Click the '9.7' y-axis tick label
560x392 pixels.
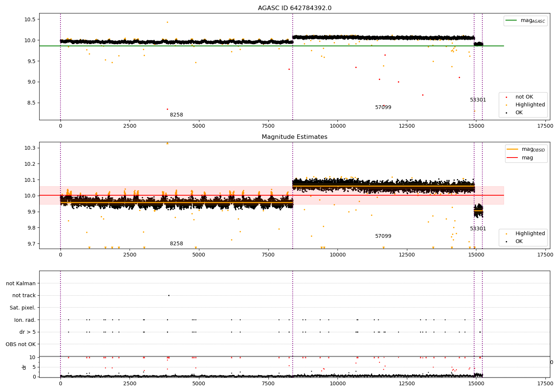click(x=31, y=244)
